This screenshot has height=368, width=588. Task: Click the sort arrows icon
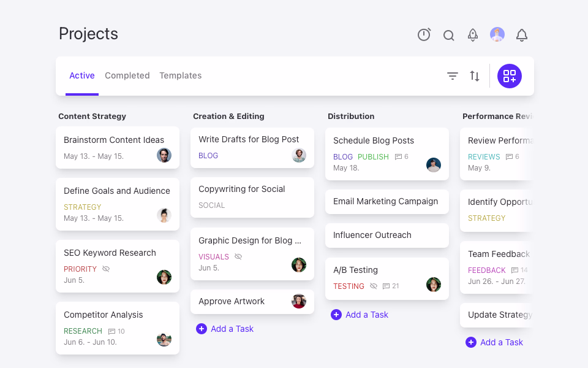[x=475, y=76]
